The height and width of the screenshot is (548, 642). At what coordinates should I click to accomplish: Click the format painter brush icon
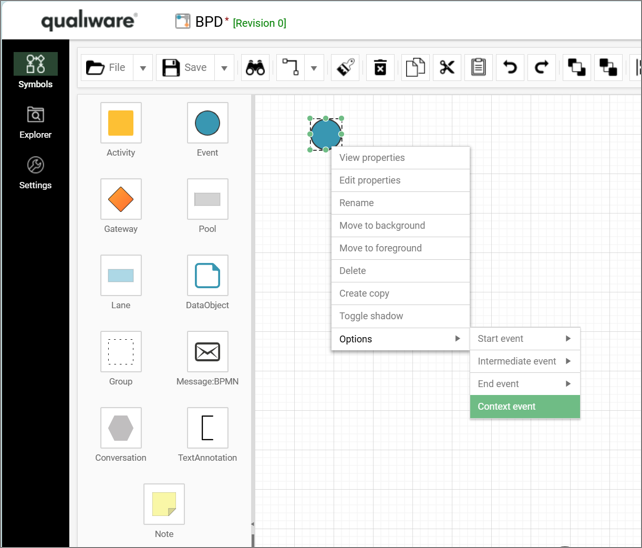click(x=345, y=67)
